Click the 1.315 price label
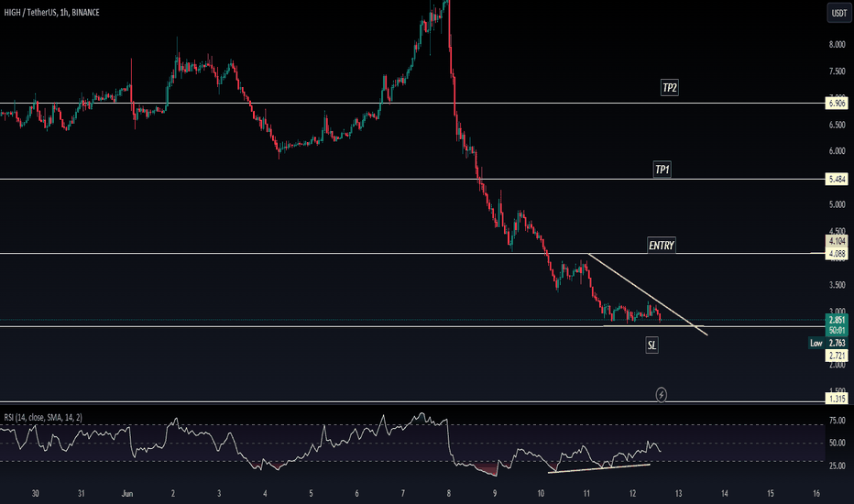 pyautogui.click(x=837, y=399)
